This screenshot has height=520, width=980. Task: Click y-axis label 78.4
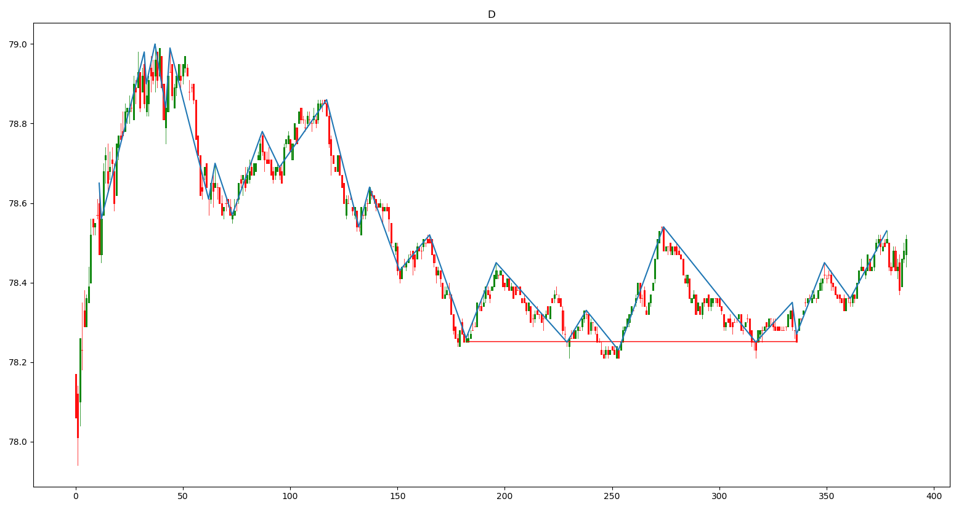[18, 283]
